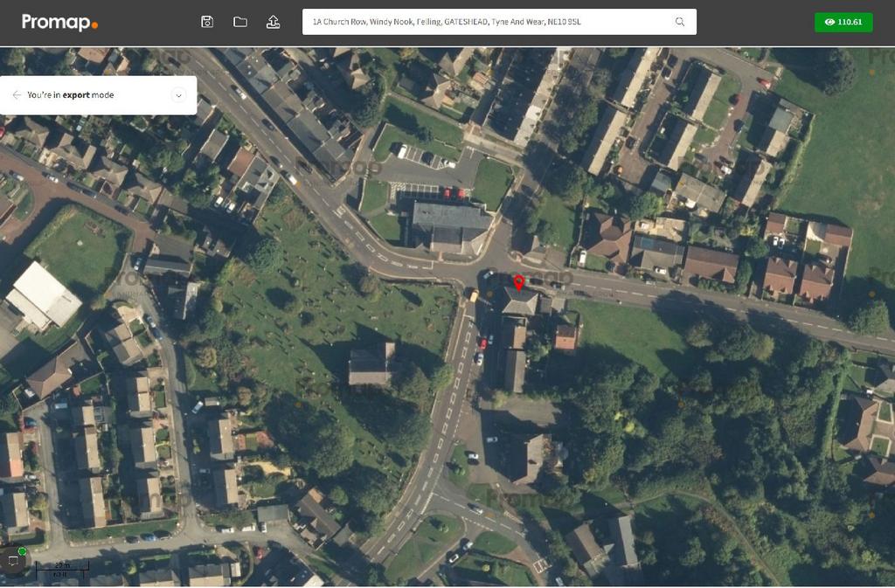Save the map with the disk icon
Screen dimensions: 895x588
point(207,22)
